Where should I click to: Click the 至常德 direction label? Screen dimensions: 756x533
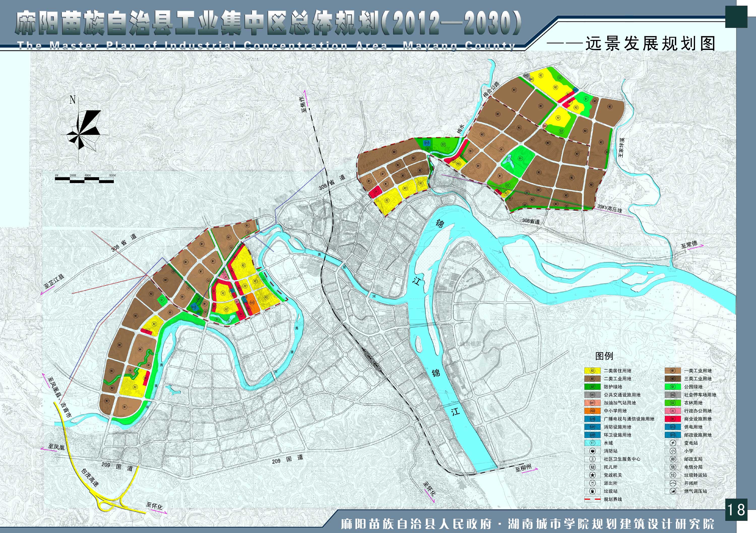pos(689,245)
